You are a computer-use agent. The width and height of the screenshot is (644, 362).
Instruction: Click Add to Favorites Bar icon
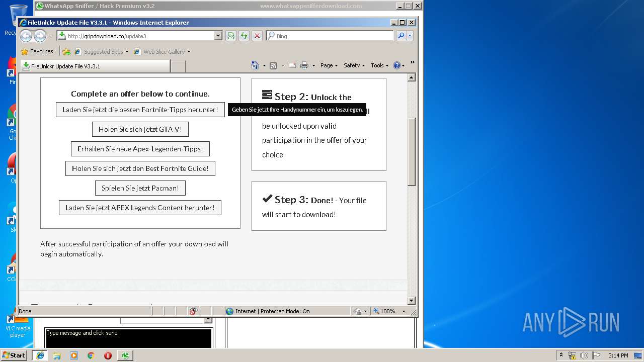(66, 51)
